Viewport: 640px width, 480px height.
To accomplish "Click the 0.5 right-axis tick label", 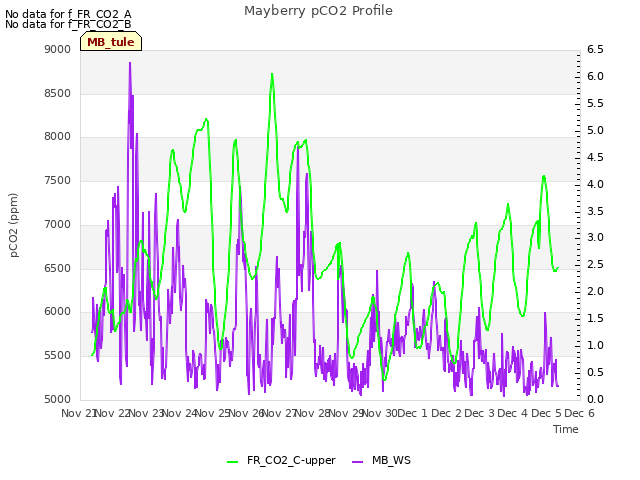I will (x=595, y=372).
